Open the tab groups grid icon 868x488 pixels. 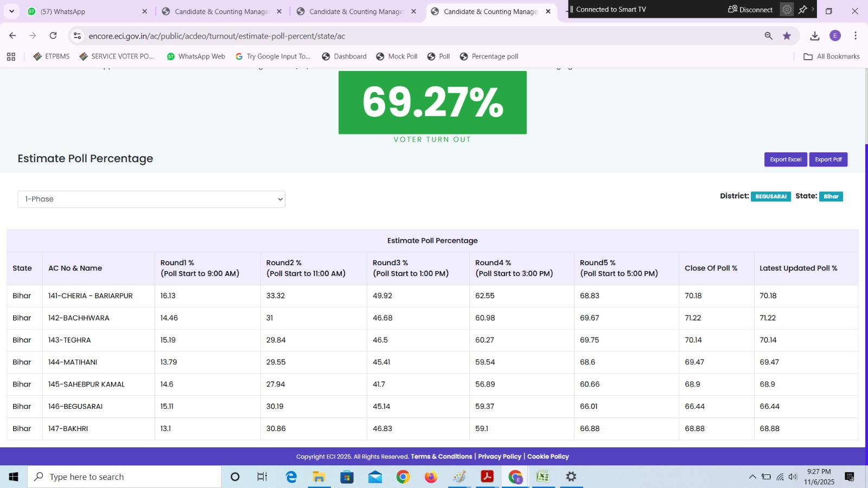coord(11,56)
